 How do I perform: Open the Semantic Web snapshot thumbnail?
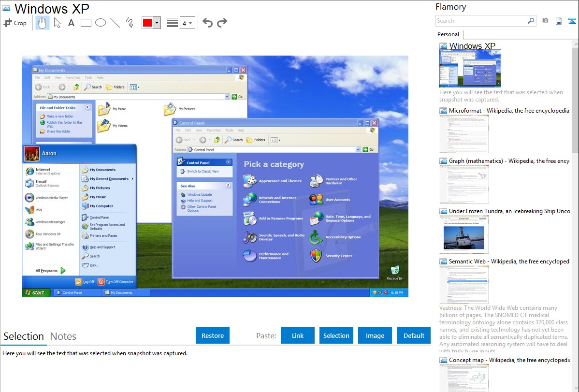464,285
